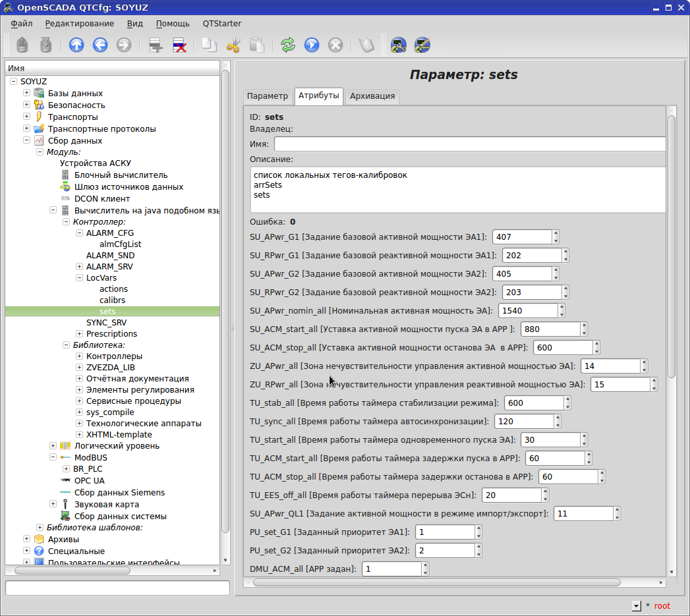Launch the first QTStarter module icon
Image resolution: width=690 pixels, height=616 pixels.
[398, 45]
